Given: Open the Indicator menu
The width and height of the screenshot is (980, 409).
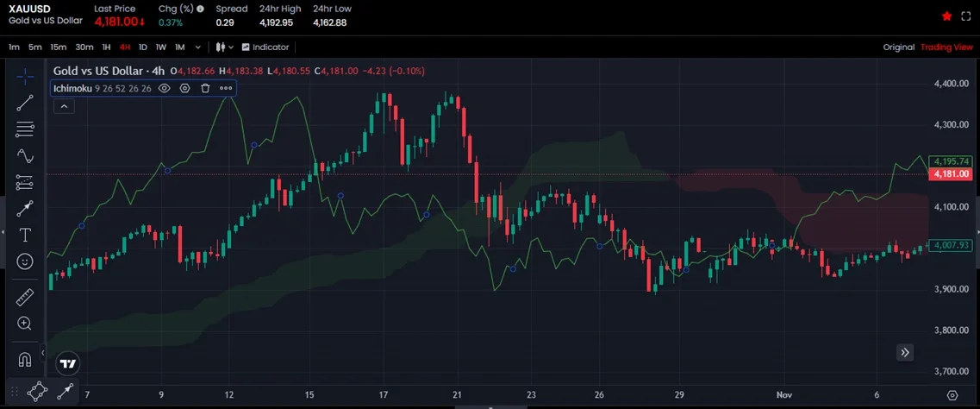Looking at the screenshot, I should click(265, 47).
